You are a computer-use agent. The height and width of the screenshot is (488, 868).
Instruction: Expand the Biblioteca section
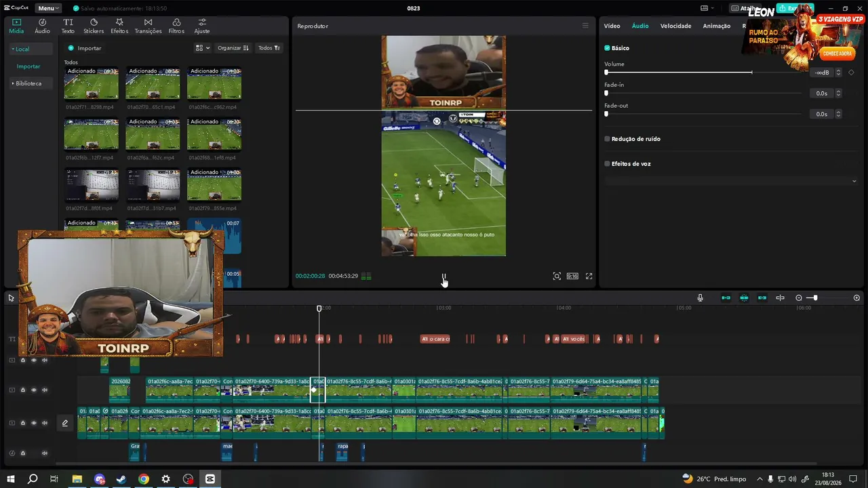click(x=31, y=83)
